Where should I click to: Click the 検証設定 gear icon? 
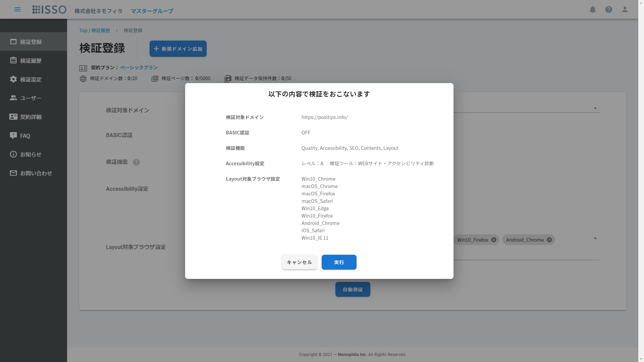point(13,79)
